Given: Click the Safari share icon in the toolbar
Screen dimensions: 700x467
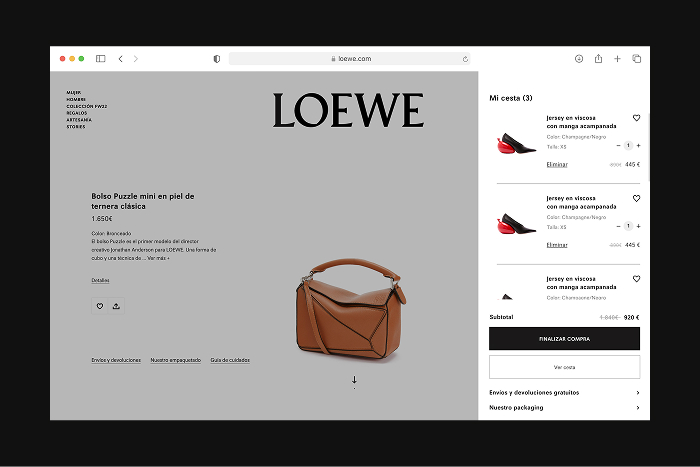Looking at the screenshot, I should (598, 59).
